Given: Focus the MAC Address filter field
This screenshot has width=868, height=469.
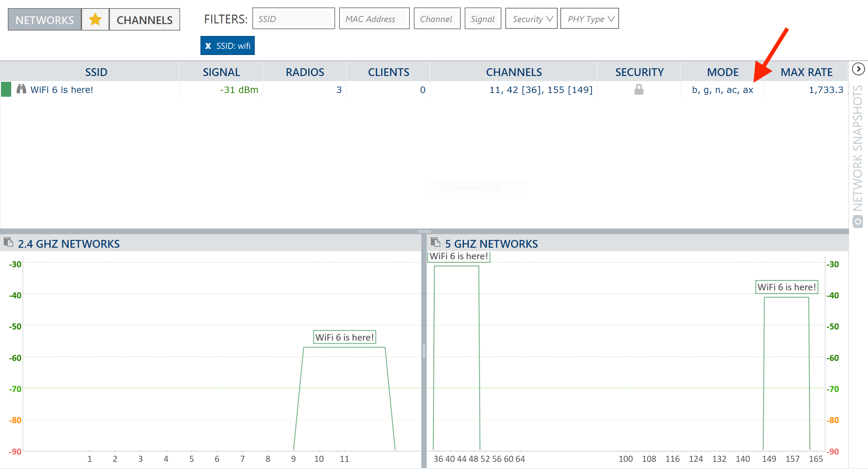Looking at the screenshot, I should pos(374,19).
